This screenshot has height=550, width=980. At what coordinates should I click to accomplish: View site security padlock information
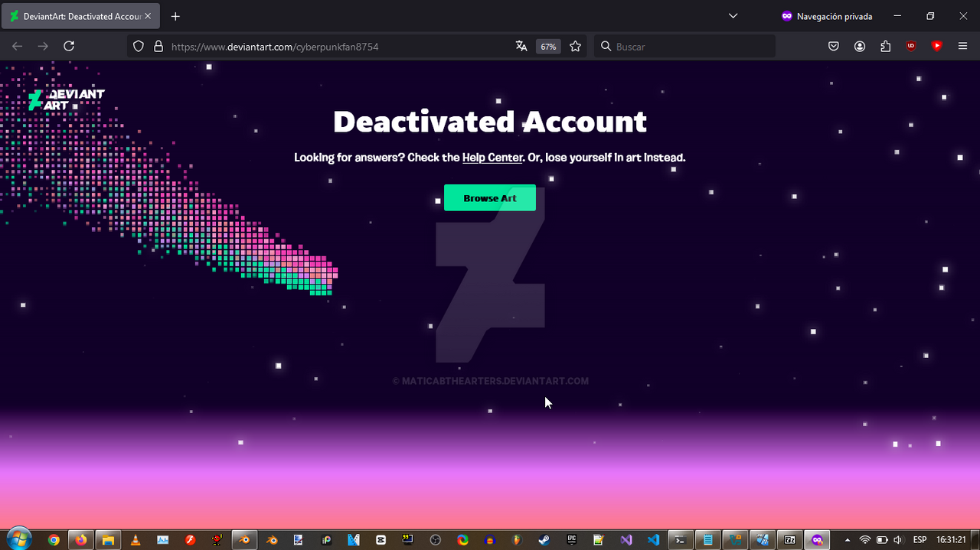(x=158, y=47)
